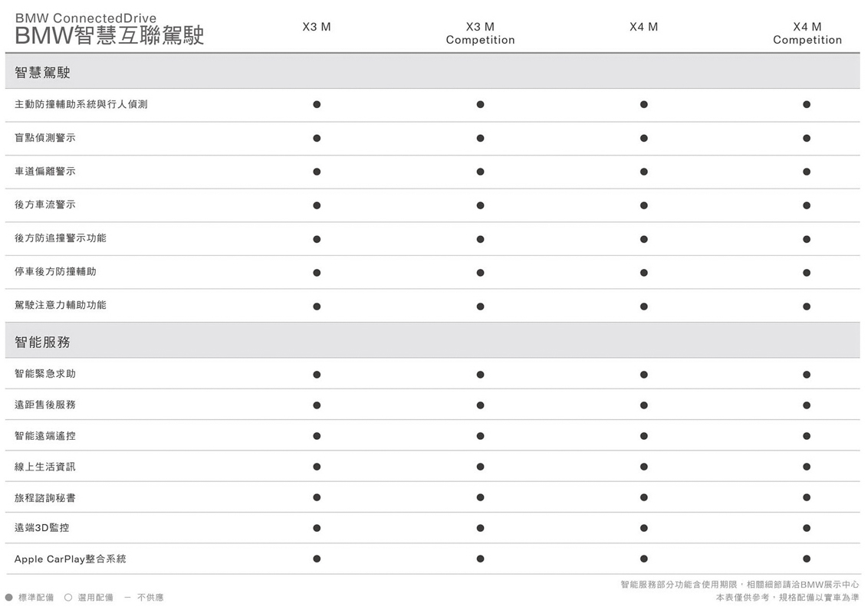The image size is (868, 613).
Task: Click the 智能服務 section header
Action: (43, 342)
